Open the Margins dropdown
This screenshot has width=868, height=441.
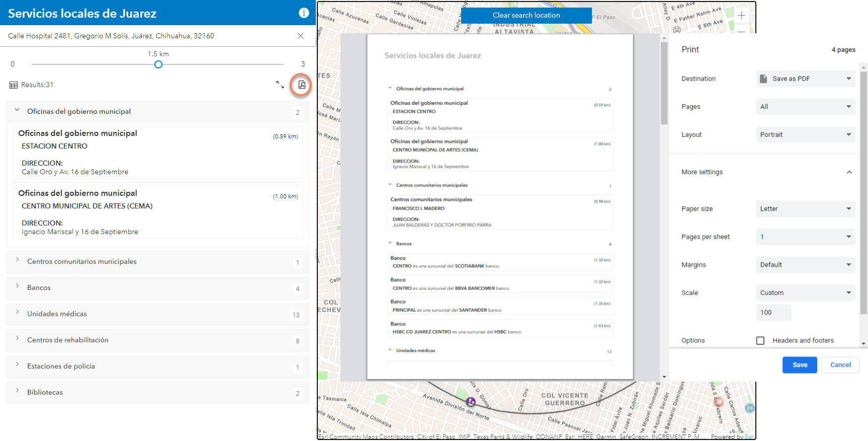pyautogui.click(x=805, y=265)
